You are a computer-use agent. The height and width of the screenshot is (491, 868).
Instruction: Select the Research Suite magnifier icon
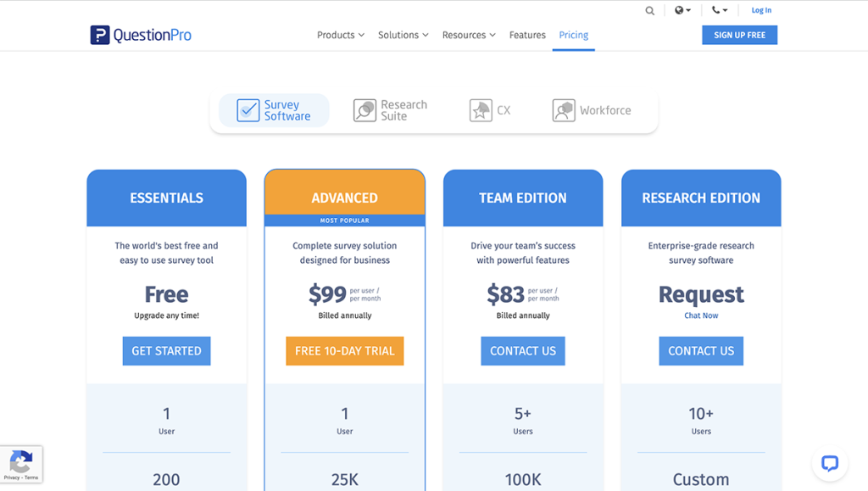point(364,110)
